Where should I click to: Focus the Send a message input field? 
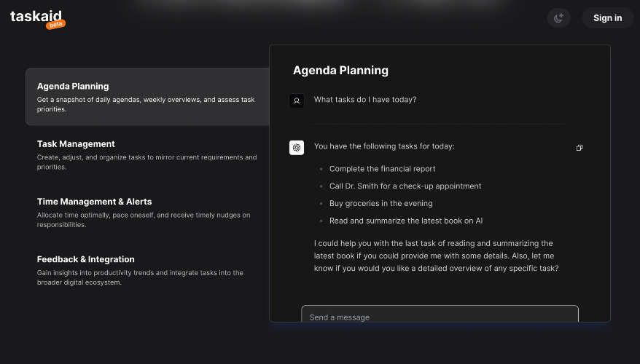click(x=440, y=317)
